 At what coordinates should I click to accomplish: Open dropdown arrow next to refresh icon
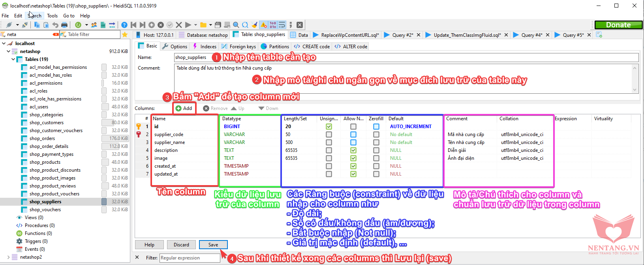click(x=86, y=25)
